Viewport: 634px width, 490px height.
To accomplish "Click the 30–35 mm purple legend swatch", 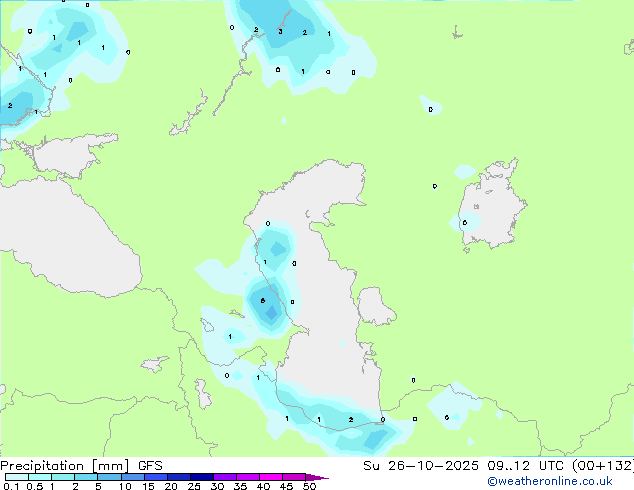I will (x=225, y=477).
